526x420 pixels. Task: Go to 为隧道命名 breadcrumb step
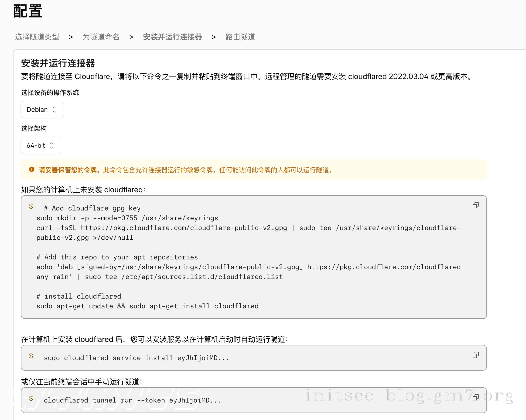tap(101, 37)
